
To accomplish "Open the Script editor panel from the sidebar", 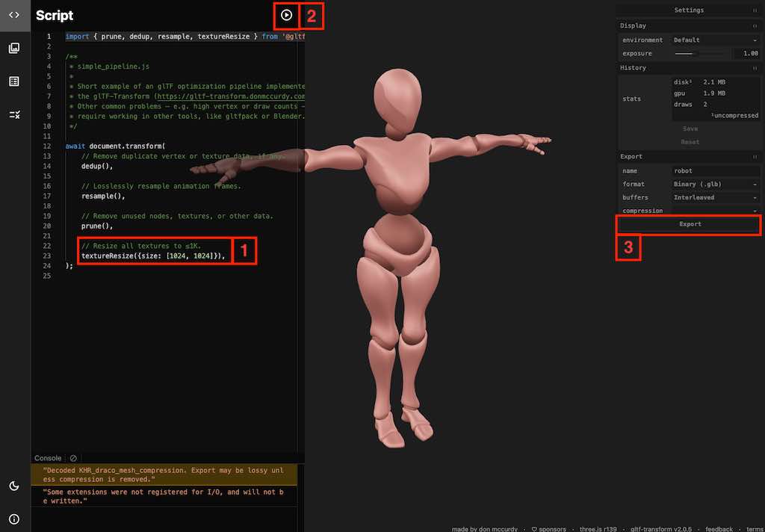I will [x=14, y=15].
